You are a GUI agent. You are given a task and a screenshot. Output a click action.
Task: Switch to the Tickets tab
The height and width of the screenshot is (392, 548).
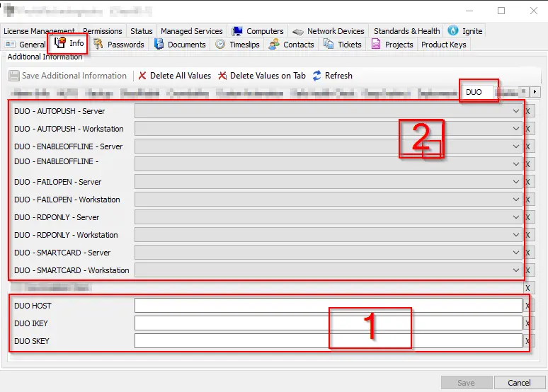[x=343, y=45]
